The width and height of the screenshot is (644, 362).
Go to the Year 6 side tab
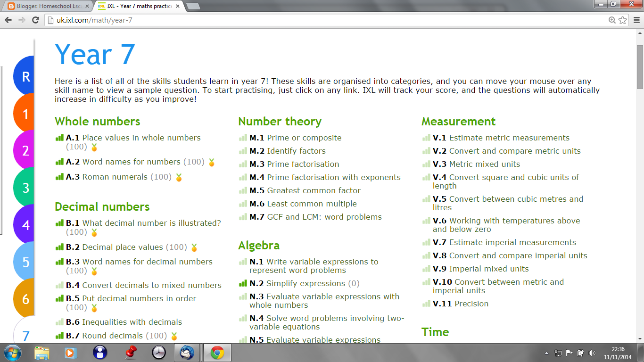[x=24, y=299]
